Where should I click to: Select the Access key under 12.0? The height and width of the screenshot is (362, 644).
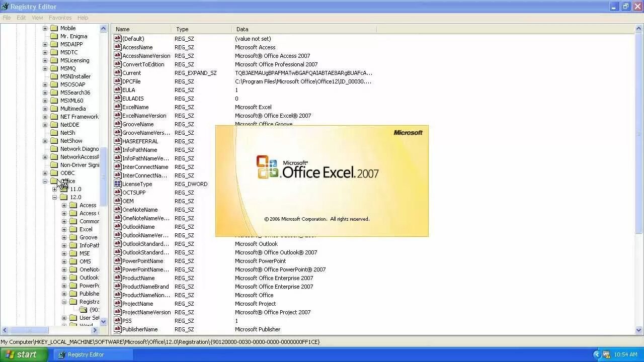click(88, 205)
